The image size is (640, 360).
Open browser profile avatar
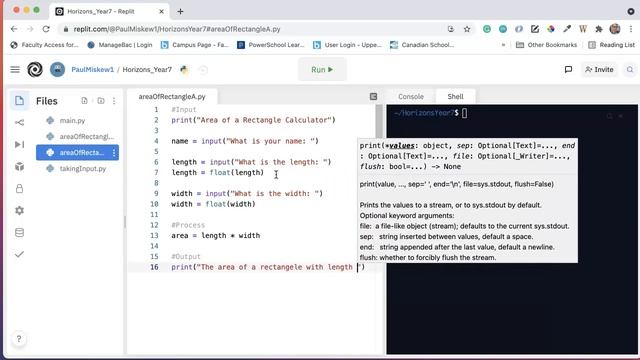615,29
